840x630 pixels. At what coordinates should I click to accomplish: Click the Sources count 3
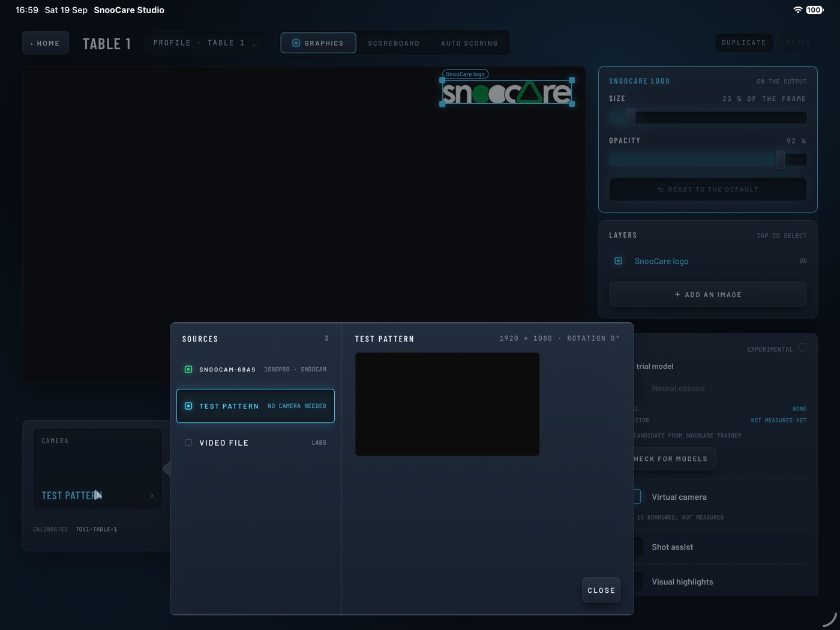click(x=326, y=338)
